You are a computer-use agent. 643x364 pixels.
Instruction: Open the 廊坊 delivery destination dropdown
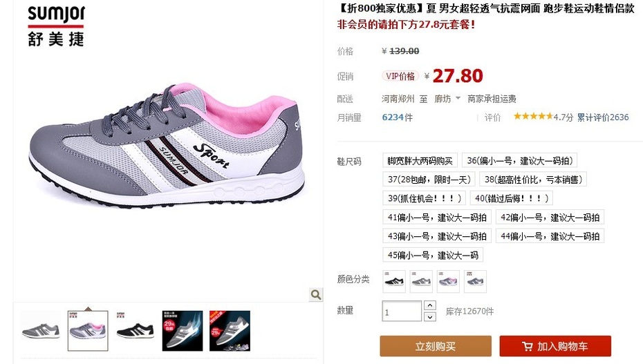[447, 99]
